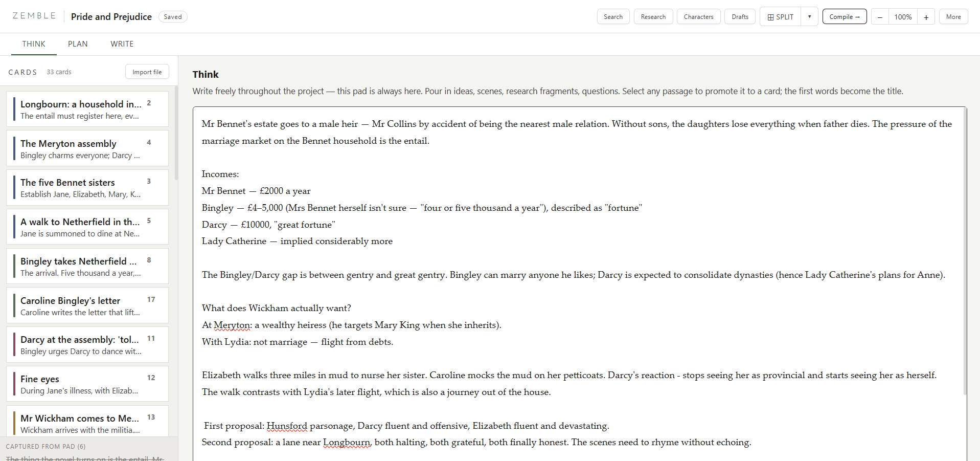980x461 pixels.
Task: Click the misspelled word 'Hunsford' in pad
Action: click(287, 426)
